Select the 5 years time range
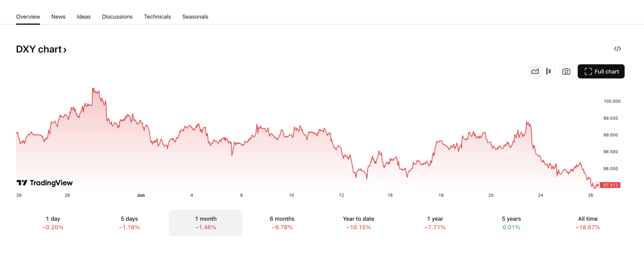Viewport: 644px width, 253px height. [x=512, y=223]
